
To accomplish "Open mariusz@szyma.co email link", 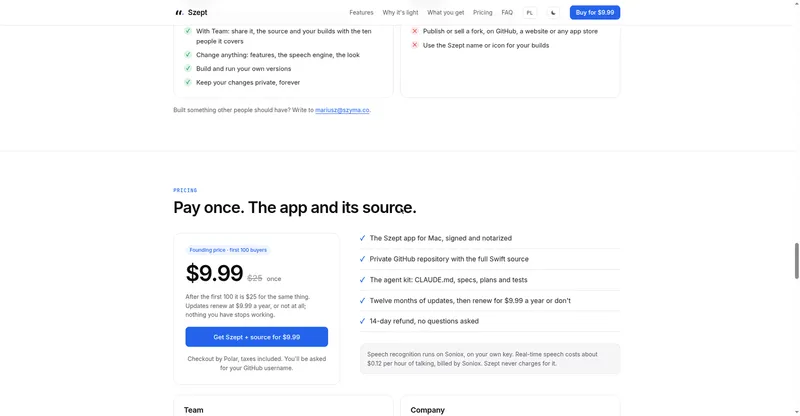I will (x=342, y=110).
